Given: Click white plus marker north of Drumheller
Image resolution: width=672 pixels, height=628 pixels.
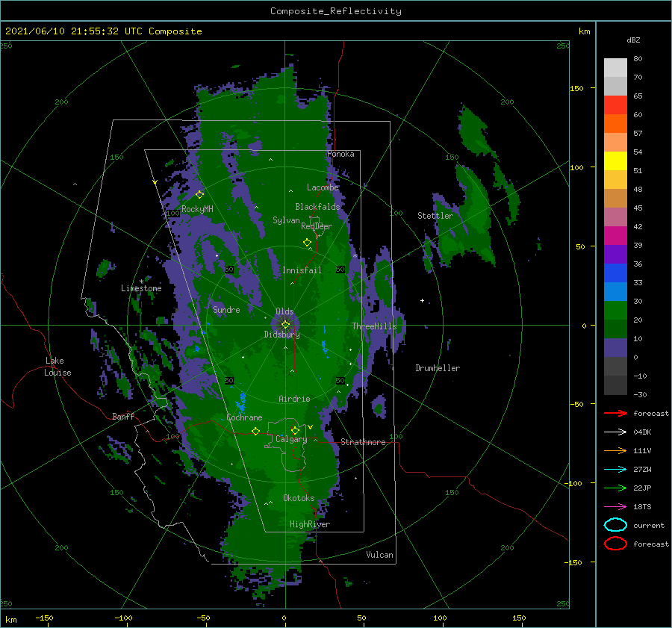Looking at the screenshot, I should pyautogui.click(x=422, y=300).
